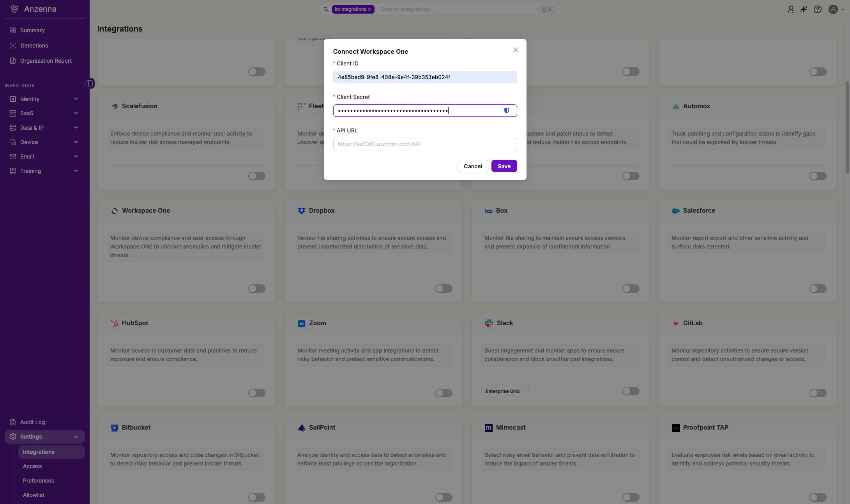Toggle the Dropbox integration switch
Screen dimensions: 850x504
coord(444,289)
